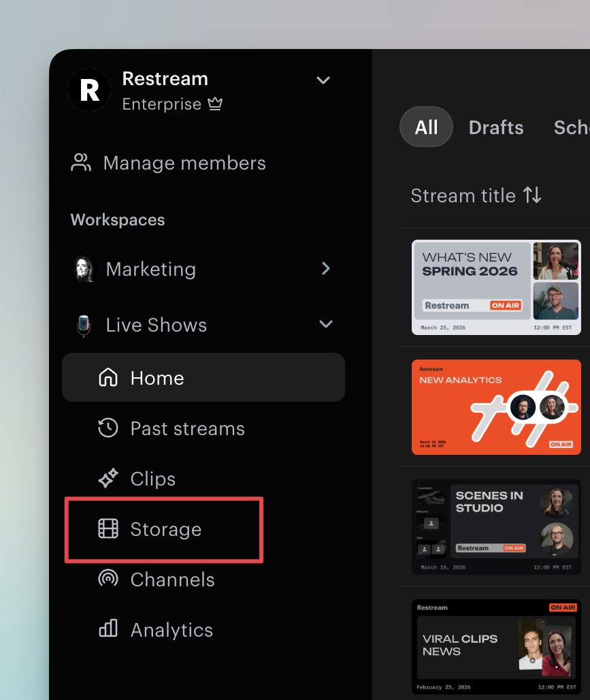The width and height of the screenshot is (590, 700).
Task: Open the Storage section
Action: pyautogui.click(x=166, y=530)
